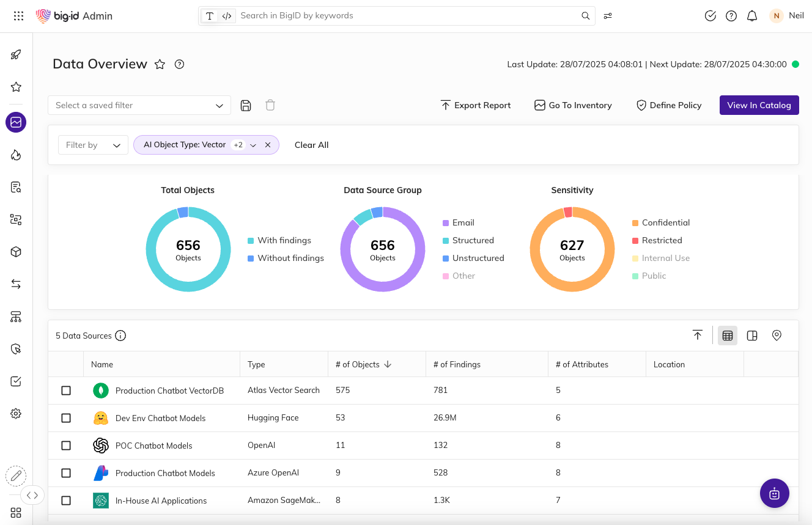
Task: Open the settings gear in the sidebar
Action: (16, 413)
